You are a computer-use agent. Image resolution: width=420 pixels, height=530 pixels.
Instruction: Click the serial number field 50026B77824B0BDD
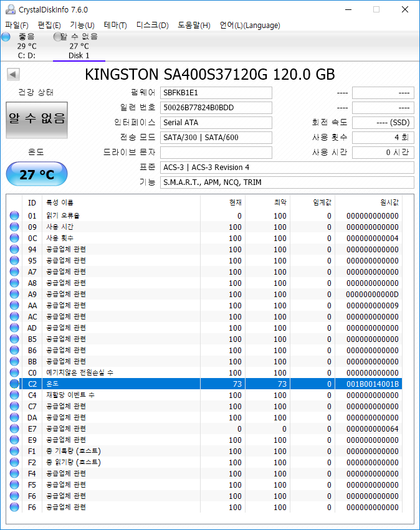216,108
